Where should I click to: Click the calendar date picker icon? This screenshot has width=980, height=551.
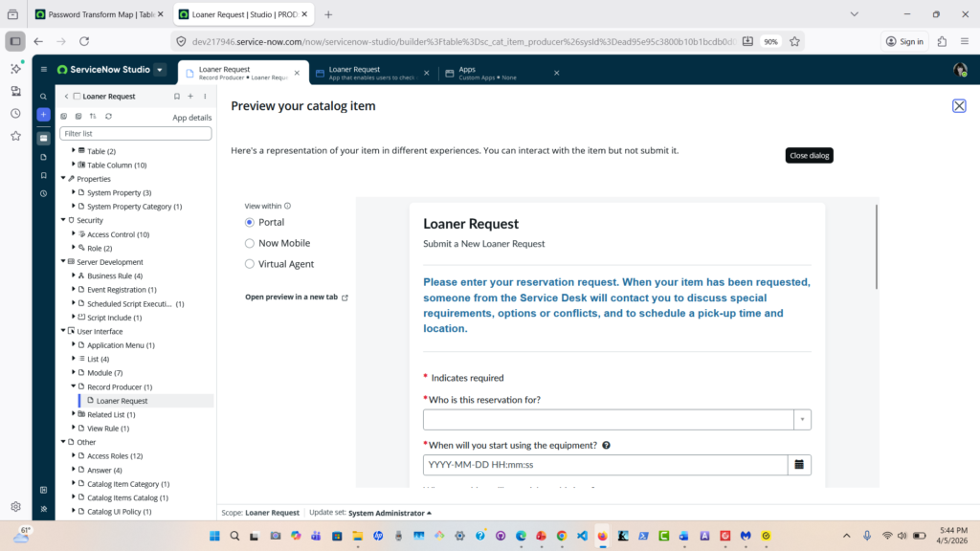[x=799, y=465]
